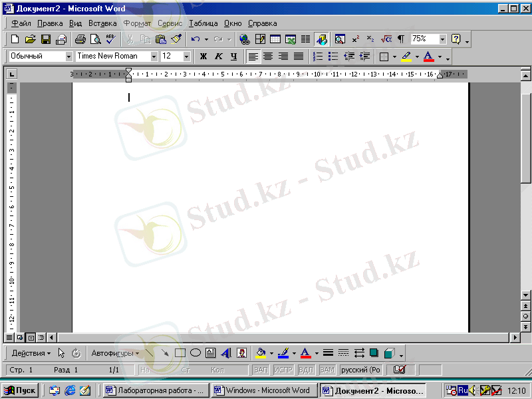
Task: Select the Oval drawing tool
Action: point(196,353)
